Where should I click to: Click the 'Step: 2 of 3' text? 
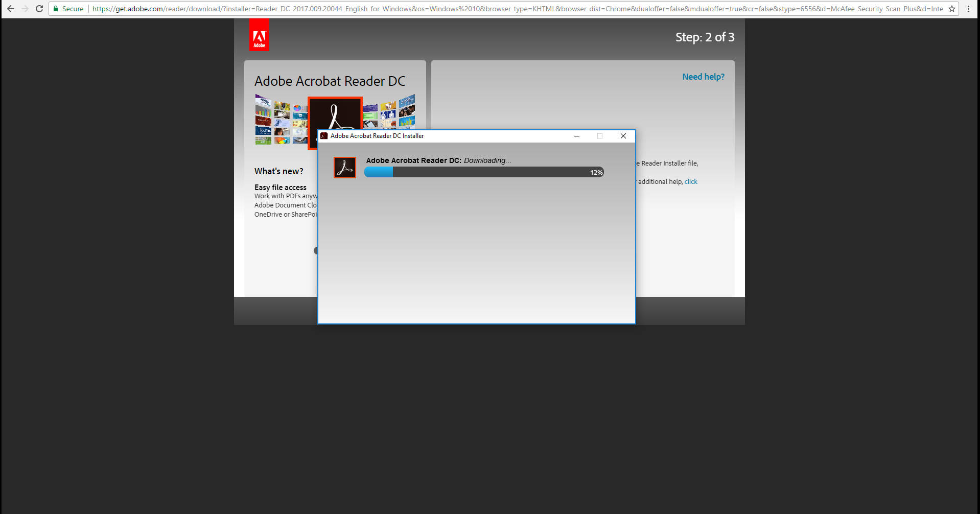[x=705, y=37]
